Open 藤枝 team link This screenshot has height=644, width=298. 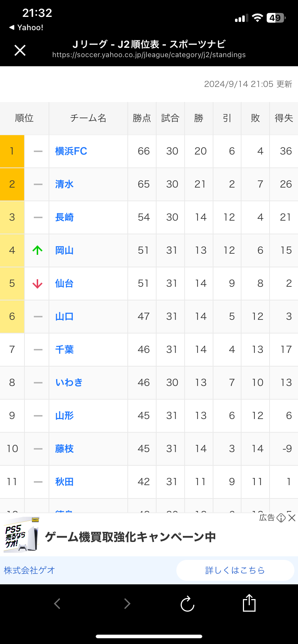coord(64,448)
